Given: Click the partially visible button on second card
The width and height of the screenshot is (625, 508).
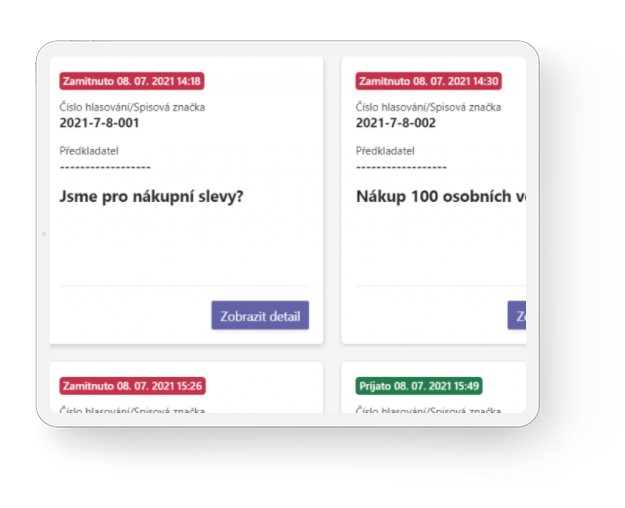Looking at the screenshot, I should click(x=516, y=316).
